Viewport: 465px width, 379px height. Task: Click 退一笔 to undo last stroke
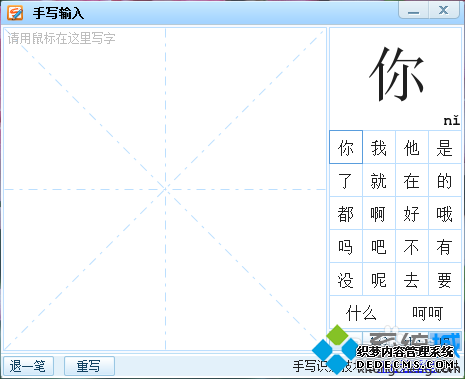(28, 366)
